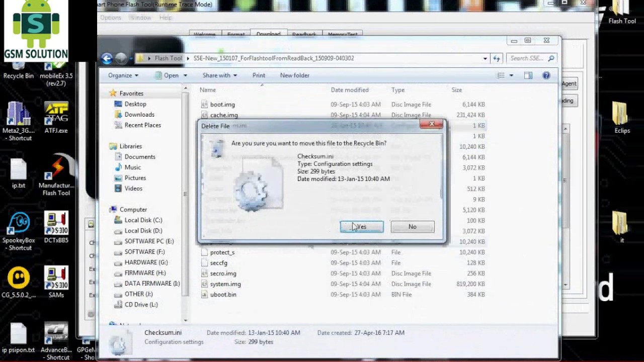The height and width of the screenshot is (362, 644).
Task: Close the Delete File dialog
Action: [431, 124]
